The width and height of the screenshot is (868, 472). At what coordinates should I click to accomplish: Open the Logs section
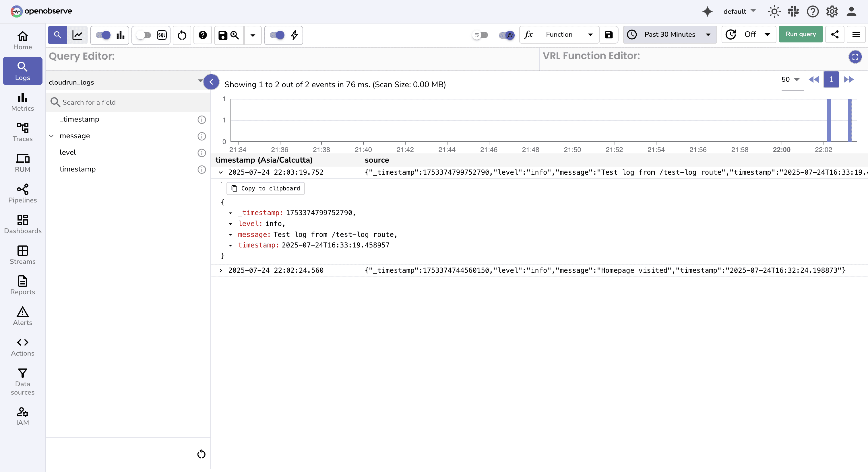tap(22, 71)
